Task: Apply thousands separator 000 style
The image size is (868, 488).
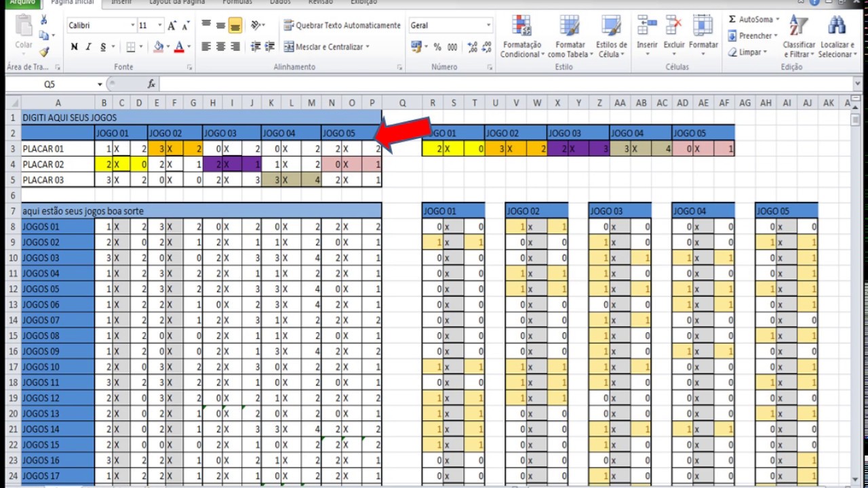Action: [x=452, y=47]
